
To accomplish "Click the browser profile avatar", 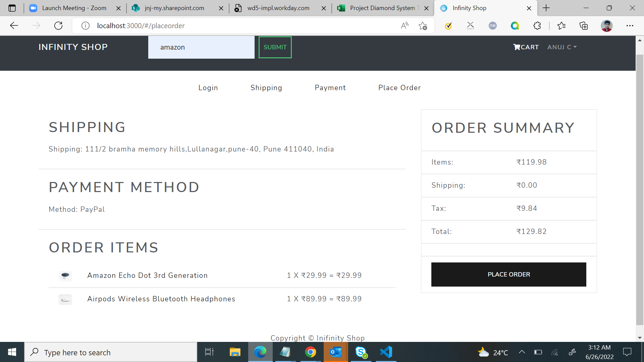I will (606, 26).
